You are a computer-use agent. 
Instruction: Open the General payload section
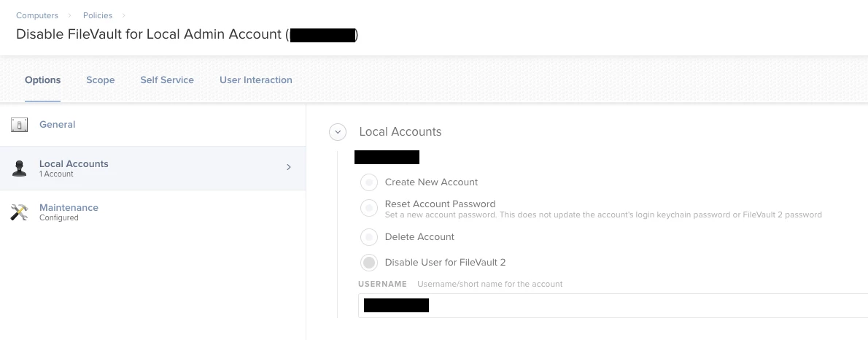point(152,125)
